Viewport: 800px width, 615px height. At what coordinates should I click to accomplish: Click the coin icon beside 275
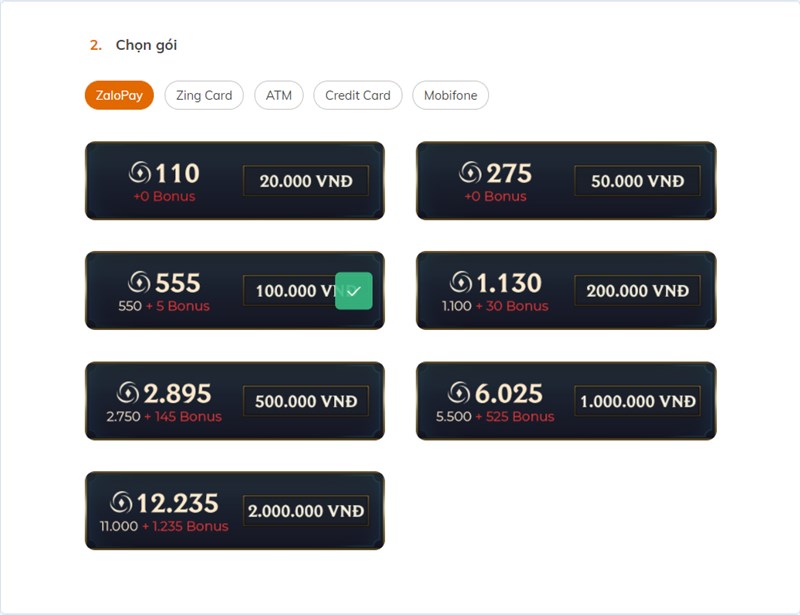click(x=470, y=173)
